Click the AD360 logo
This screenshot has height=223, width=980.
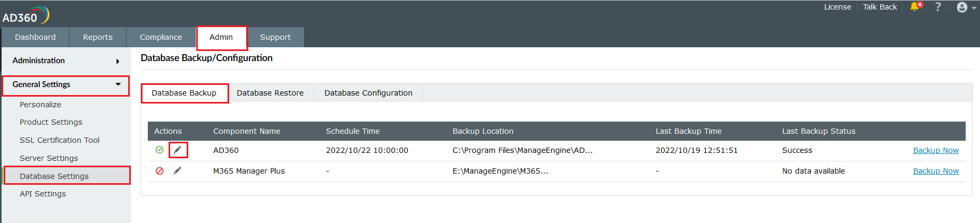pyautogui.click(x=25, y=14)
